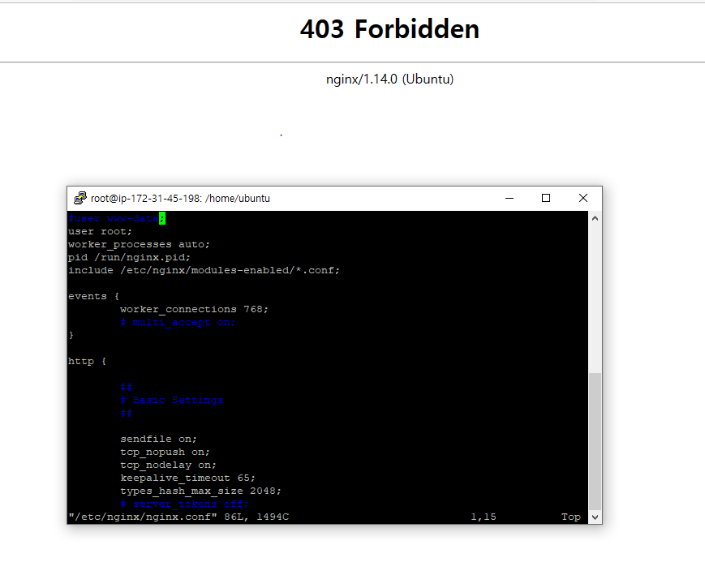This screenshot has width=705, height=588.
Task: Click the 'pid /run/nginx.pid;' line
Action: pyautogui.click(x=130, y=258)
